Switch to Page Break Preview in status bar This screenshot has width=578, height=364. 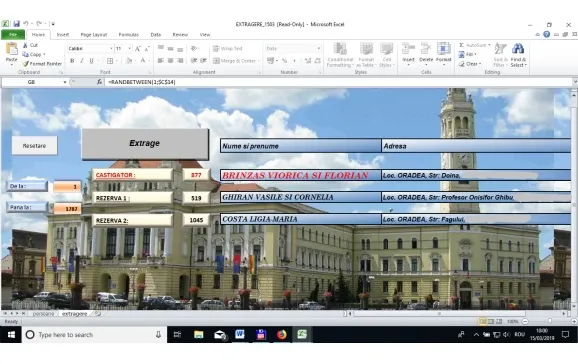(x=499, y=322)
